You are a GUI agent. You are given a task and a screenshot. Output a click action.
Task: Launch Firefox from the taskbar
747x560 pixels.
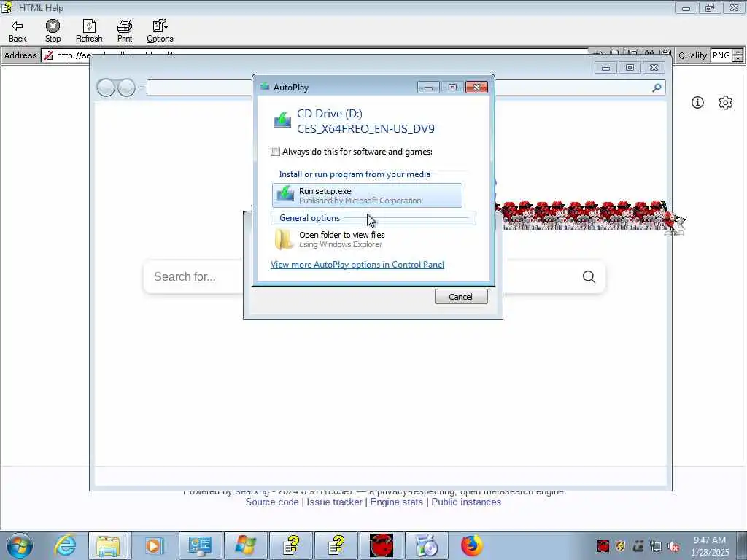(472, 545)
